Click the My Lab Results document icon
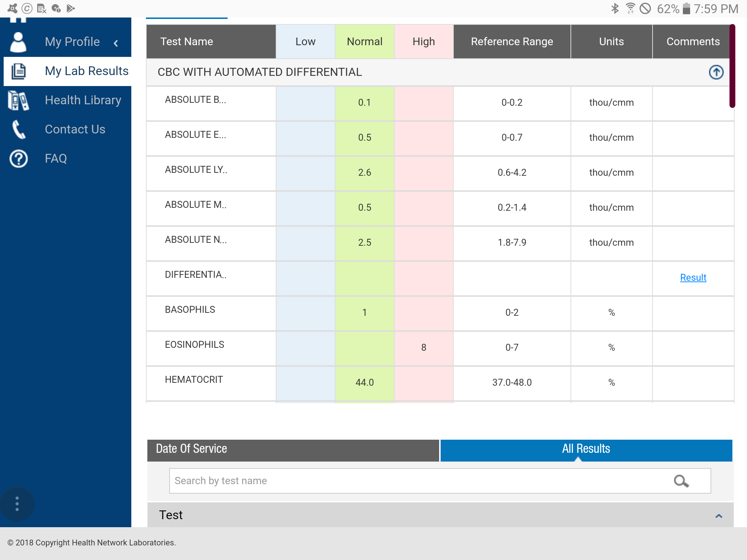 click(x=18, y=71)
